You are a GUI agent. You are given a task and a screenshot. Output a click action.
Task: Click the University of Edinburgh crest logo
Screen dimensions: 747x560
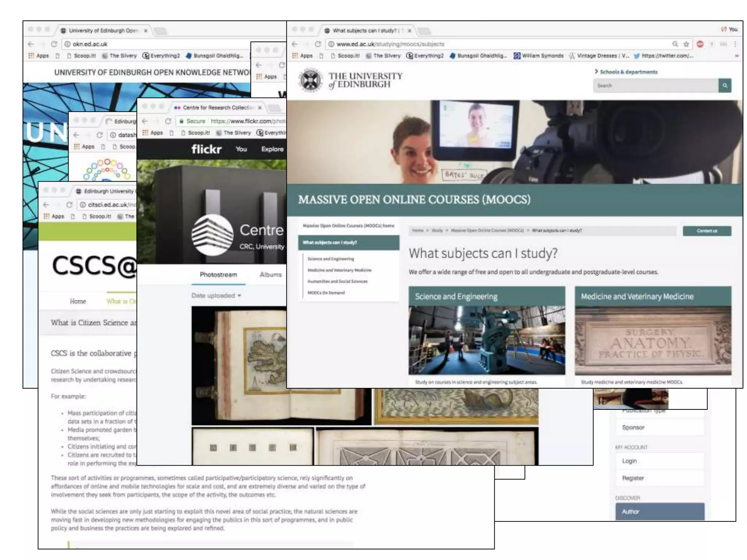tap(311, 80)
